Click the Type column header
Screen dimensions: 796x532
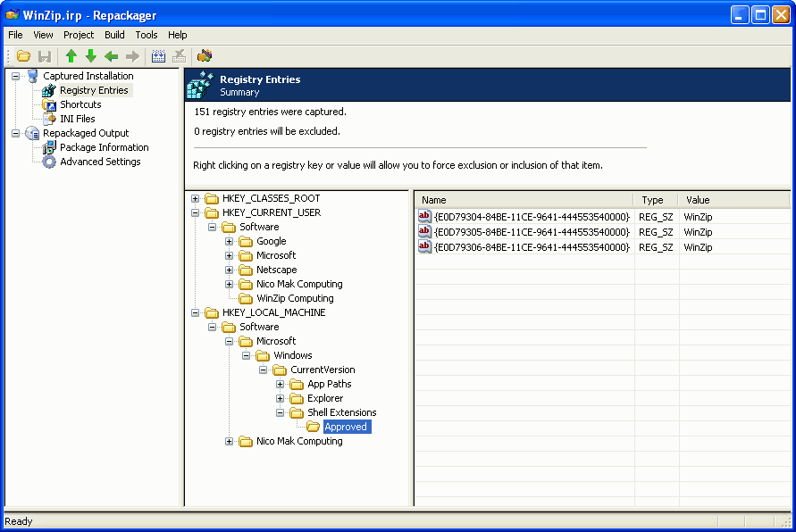[656, 200]
